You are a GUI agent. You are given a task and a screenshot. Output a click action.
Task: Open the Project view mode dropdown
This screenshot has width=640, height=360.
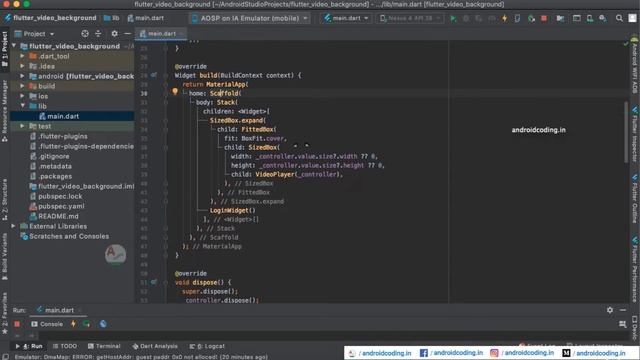coord(34,33)
